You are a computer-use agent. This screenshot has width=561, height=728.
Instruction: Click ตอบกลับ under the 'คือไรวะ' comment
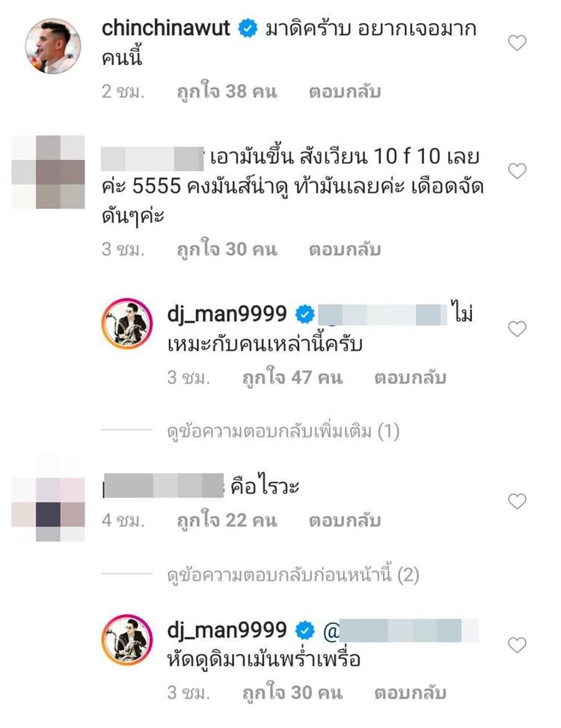(x=345, y=520)
